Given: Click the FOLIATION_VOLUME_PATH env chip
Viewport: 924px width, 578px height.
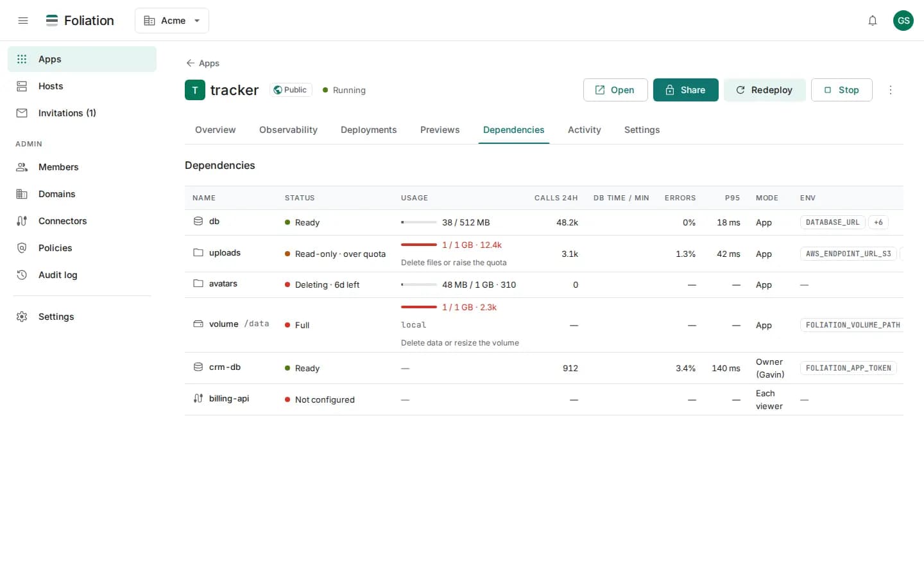Looking at the screenshot, I should point(852,325).
